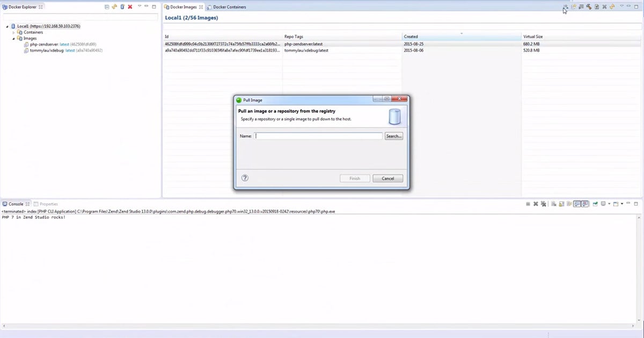Switch to the Properties tab

click(x=48, y=204)
